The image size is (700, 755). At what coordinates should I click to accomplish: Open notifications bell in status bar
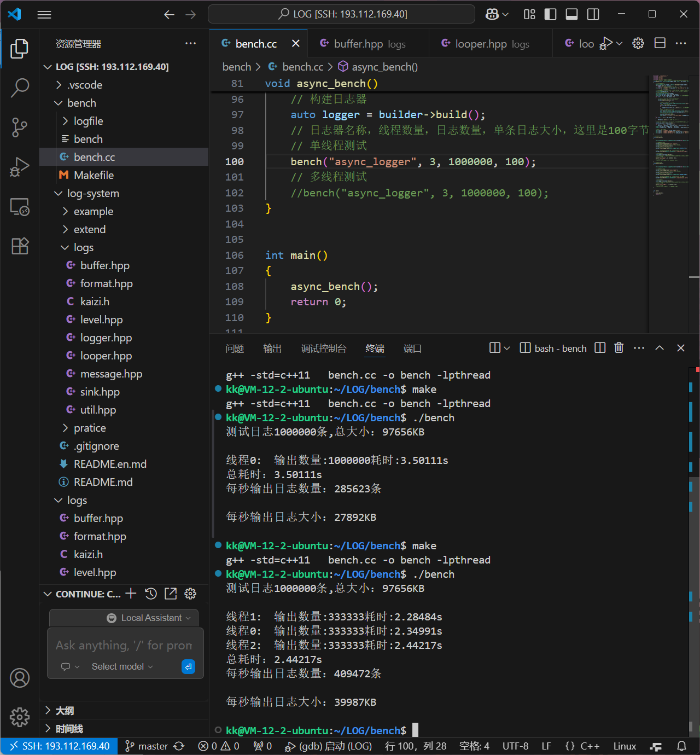681,746
